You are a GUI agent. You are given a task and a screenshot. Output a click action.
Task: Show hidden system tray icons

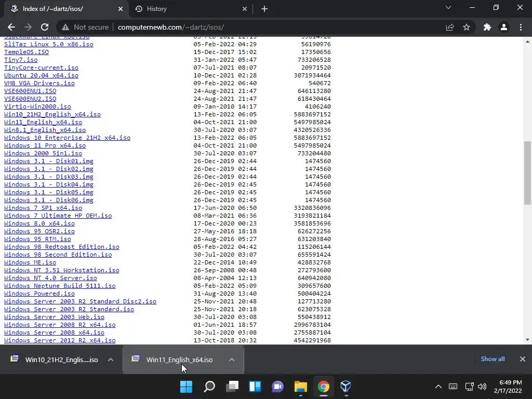tap(438, 387)
